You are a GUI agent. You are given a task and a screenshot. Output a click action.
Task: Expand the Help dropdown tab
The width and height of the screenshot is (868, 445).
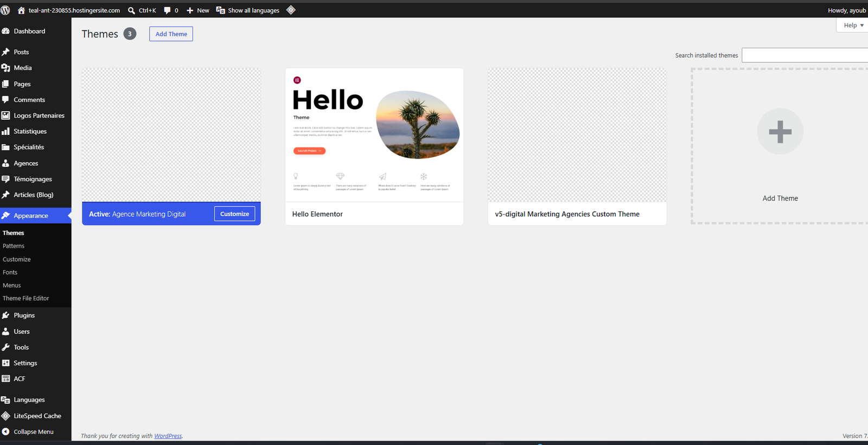point(853,25)
